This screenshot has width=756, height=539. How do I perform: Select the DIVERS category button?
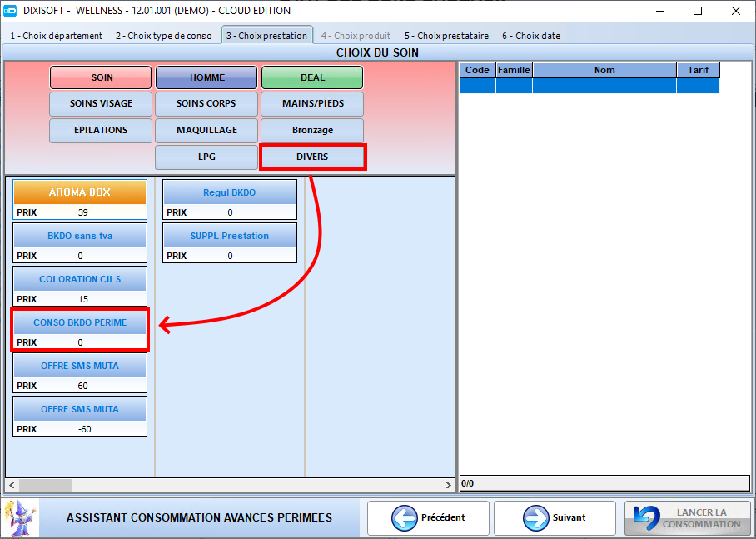point(312,157)
